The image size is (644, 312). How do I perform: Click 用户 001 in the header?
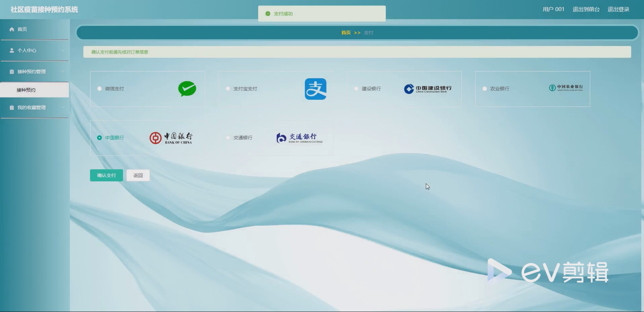[553, 9]
